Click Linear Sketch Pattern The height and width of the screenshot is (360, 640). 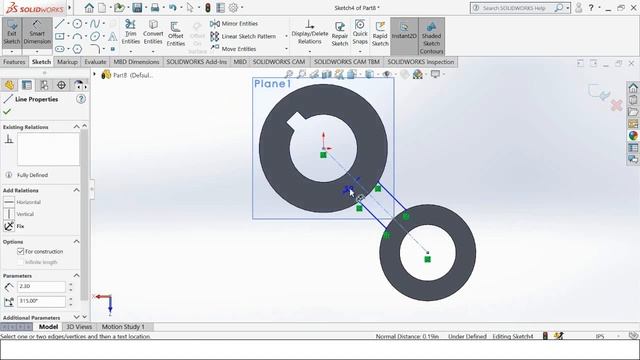pos(243,36)
